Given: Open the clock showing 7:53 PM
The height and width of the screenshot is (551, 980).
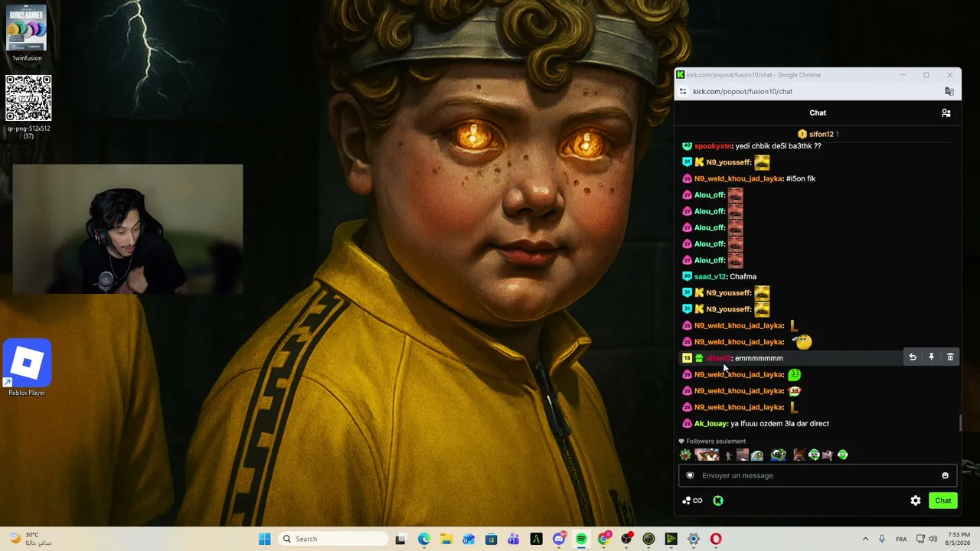Looking at the screenshot, I should (x=959, y=539).
